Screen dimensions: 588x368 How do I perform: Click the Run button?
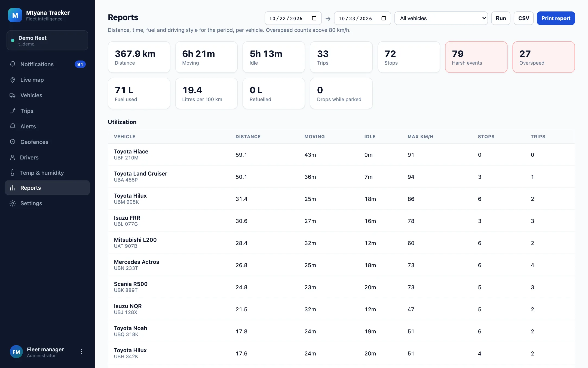tap(501, 18)
